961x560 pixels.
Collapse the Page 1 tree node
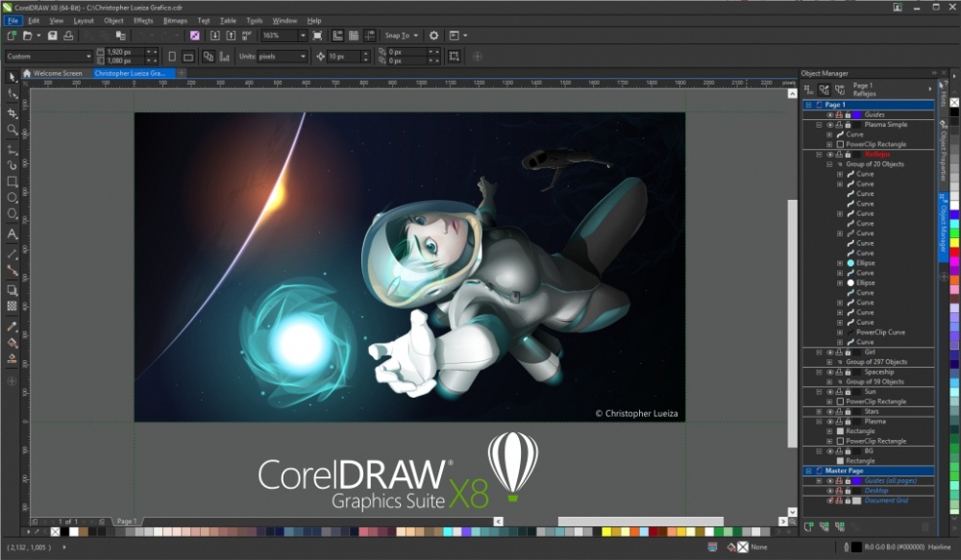(808, 105)
